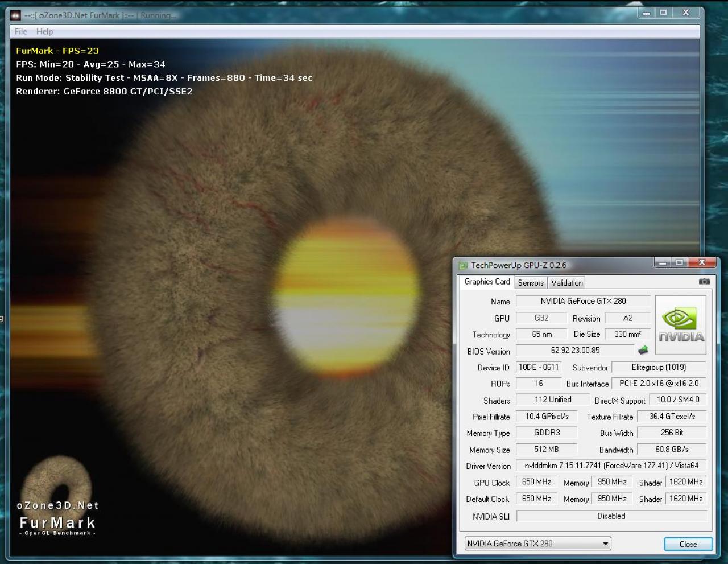
Task: Minimize the FurMark window
Action: [646, 13]
